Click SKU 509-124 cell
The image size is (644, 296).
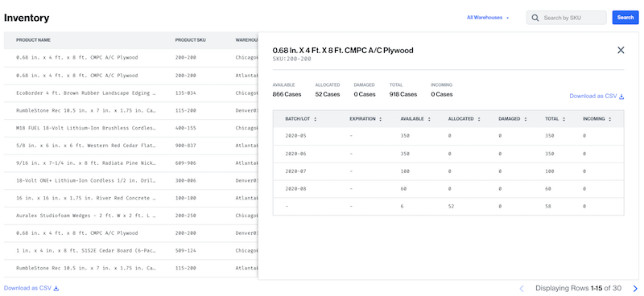point(186,250)
